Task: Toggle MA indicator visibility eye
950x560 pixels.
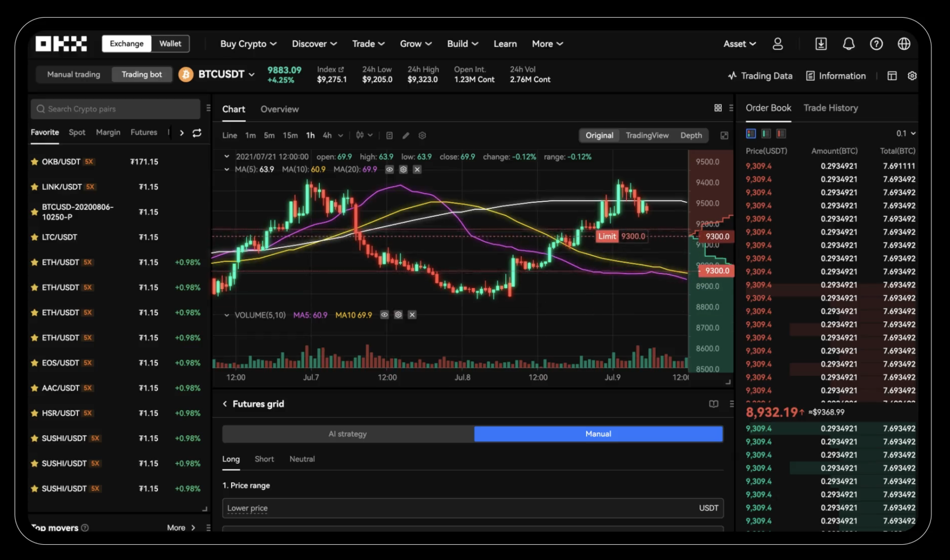Action: (390, 169)
